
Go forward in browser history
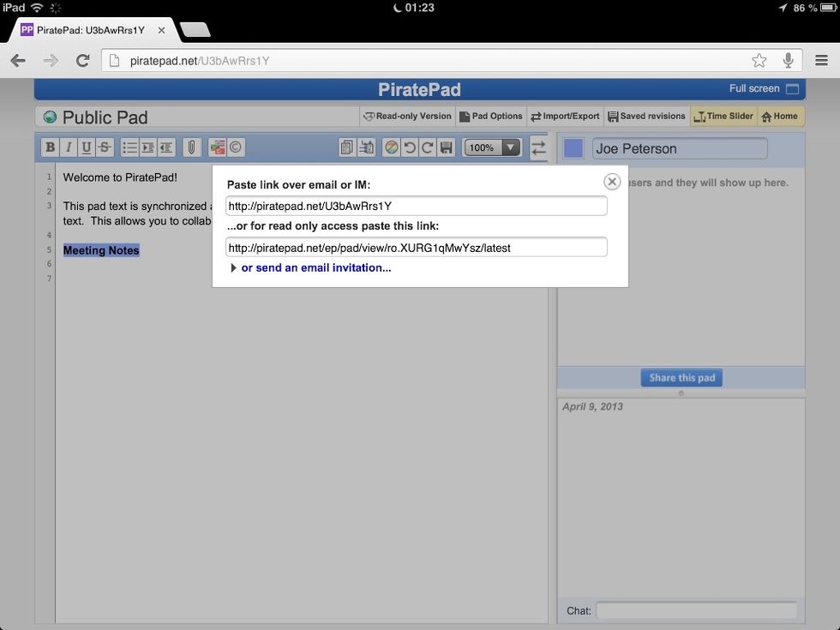click(51, 61)
